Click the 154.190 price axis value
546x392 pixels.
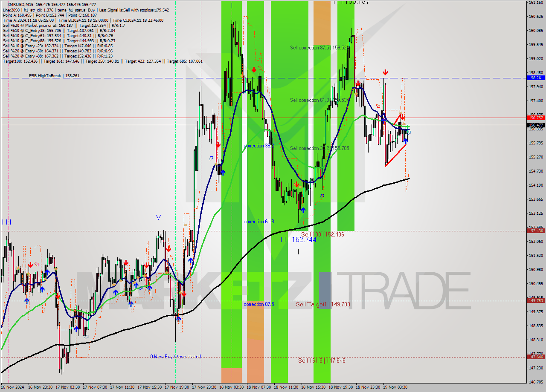[x=536, y=185]
